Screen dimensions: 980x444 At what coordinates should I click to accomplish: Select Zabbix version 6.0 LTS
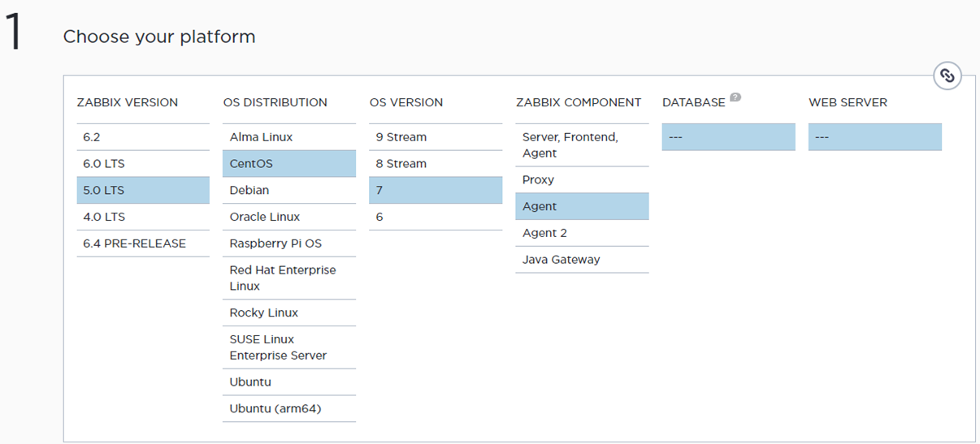143,164
